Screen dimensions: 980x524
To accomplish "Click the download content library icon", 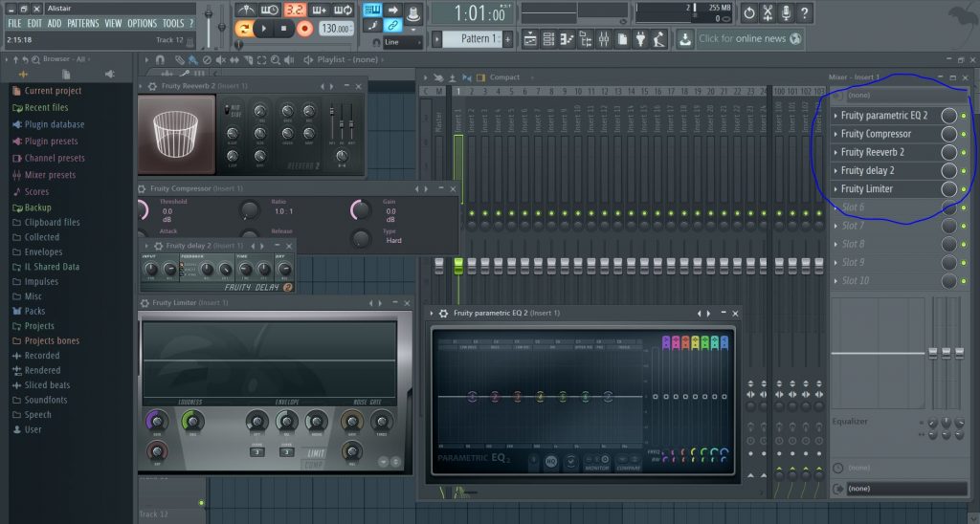I will 685,39.
